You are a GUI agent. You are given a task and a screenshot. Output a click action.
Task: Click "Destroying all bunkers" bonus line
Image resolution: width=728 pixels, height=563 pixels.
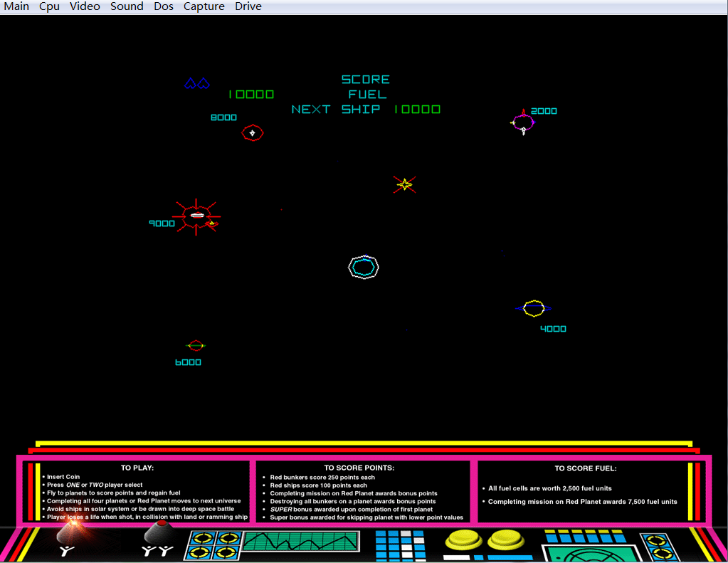pos(353,501)
